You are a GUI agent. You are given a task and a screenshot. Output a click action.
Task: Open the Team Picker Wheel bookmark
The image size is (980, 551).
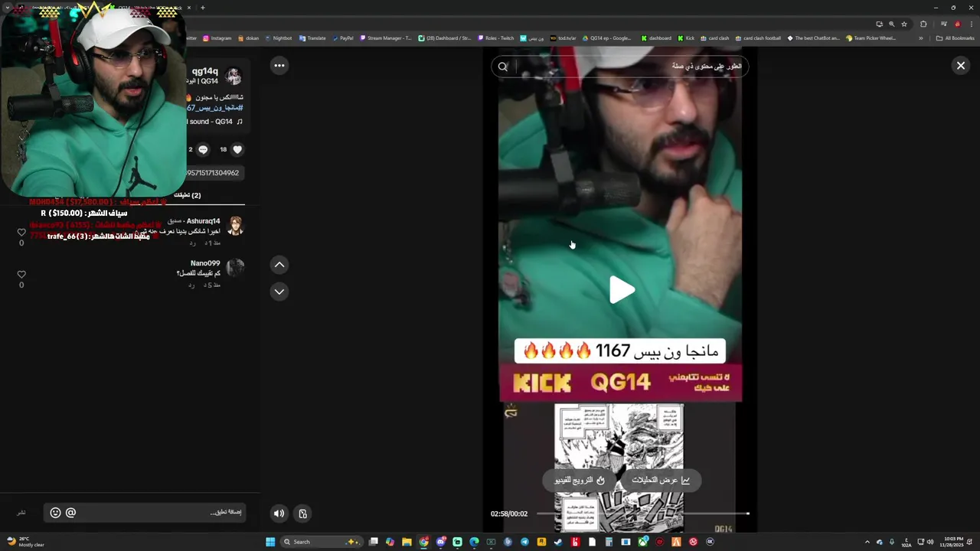click(871, 38)
